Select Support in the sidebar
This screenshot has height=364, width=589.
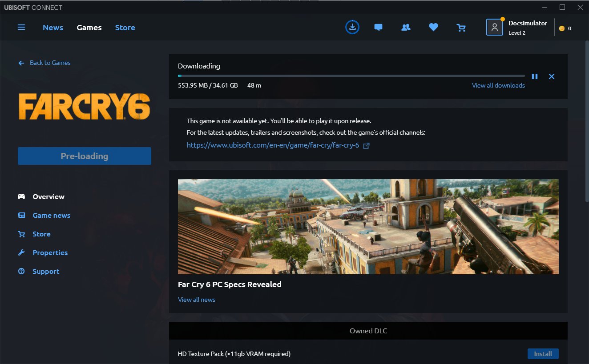46,271
